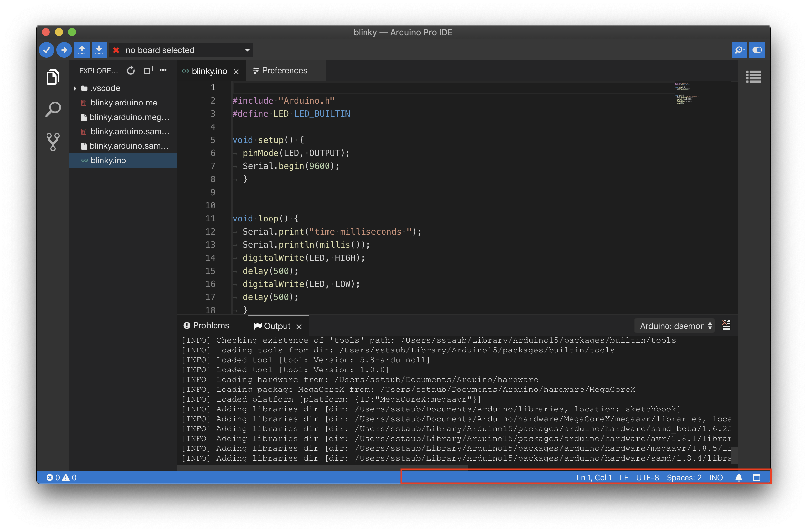Open the Source Control branch icon

[x=53, y=142]
